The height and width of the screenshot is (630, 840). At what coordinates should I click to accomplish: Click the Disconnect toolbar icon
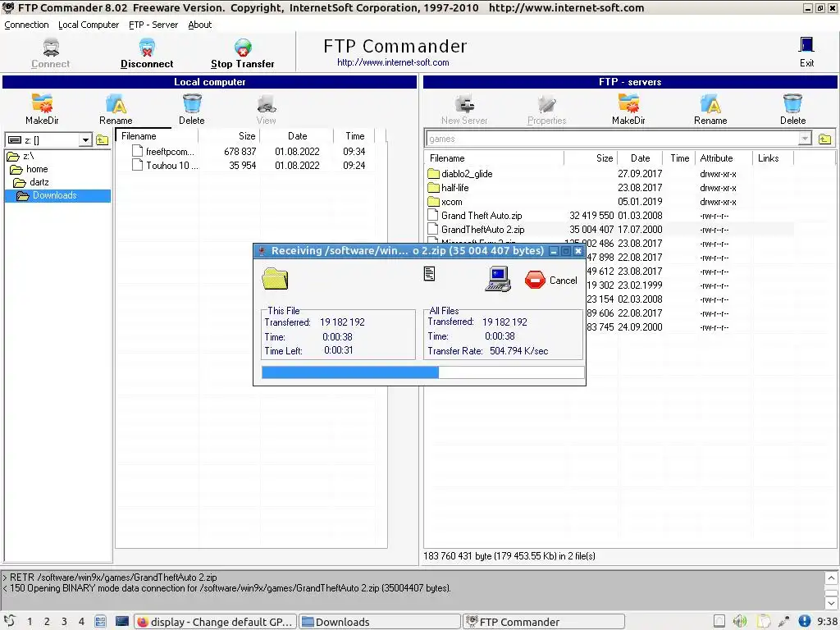click(x=147, y=47)
